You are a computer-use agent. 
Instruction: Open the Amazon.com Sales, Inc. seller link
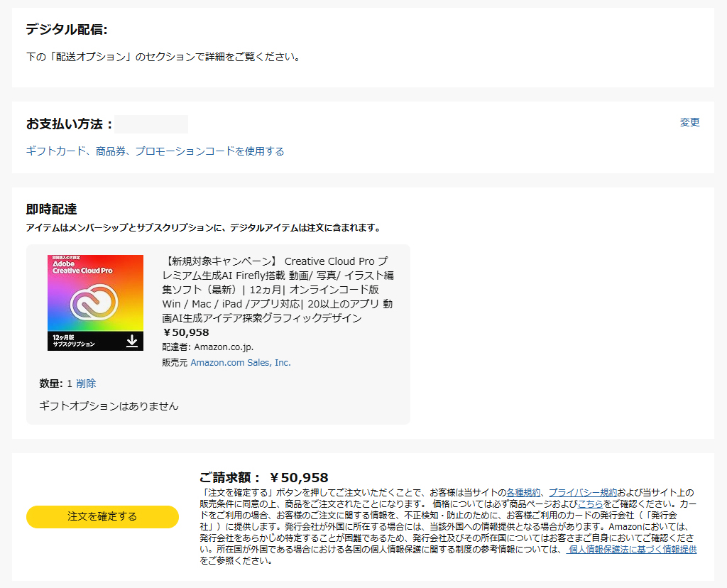coord(240,362)
